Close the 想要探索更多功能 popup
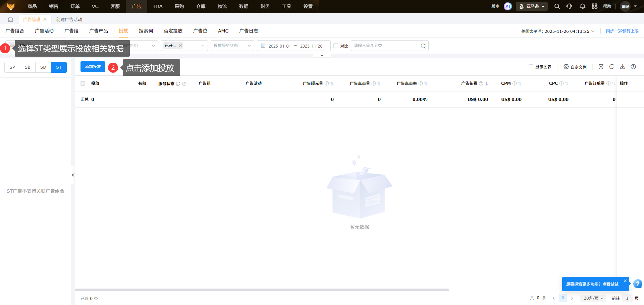Image resolution: width=644 pixels, height=305 pixels. point(625,281)
